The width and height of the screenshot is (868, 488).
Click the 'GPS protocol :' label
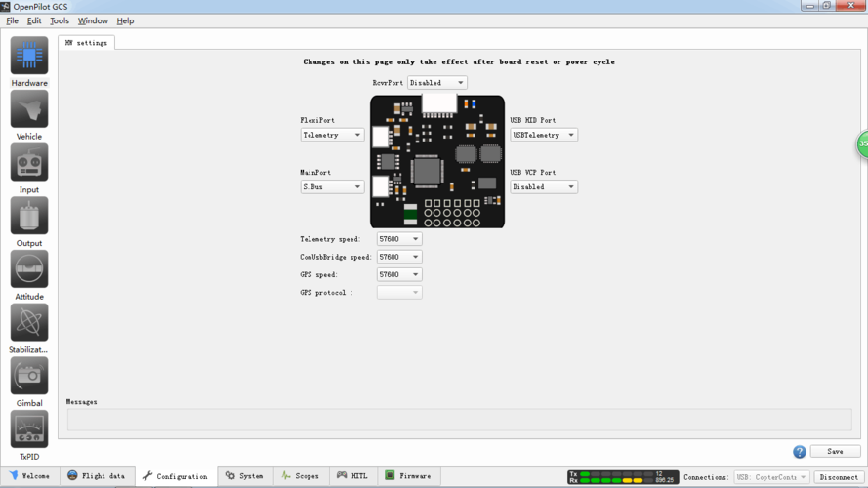327,292
